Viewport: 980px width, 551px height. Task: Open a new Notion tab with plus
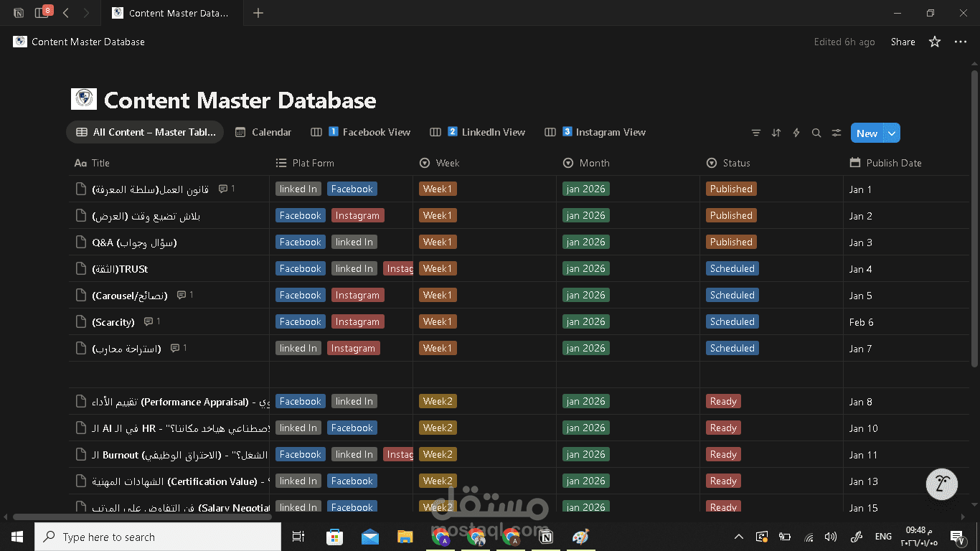258,13
